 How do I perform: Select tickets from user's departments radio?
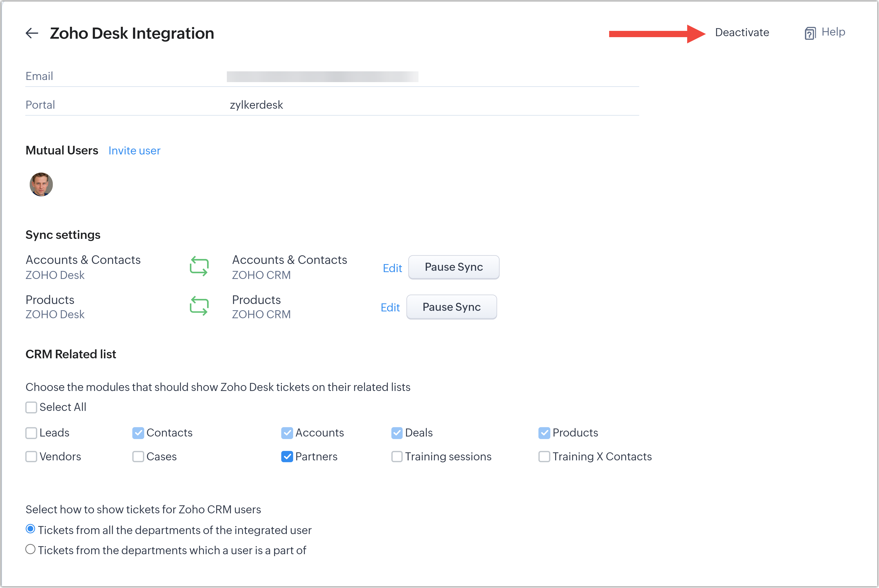(x=30, y=549)
